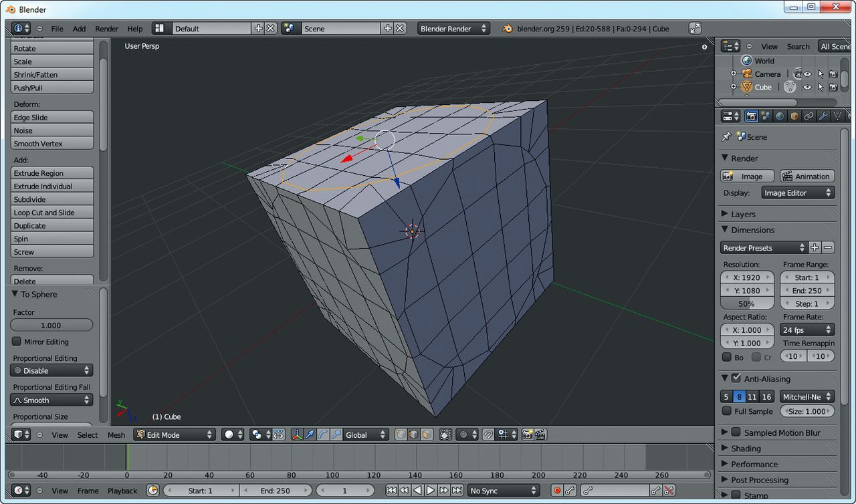Open Proportional Editing Disable dropdown
This screenshot has width=856, height=504.
[51, 370]
